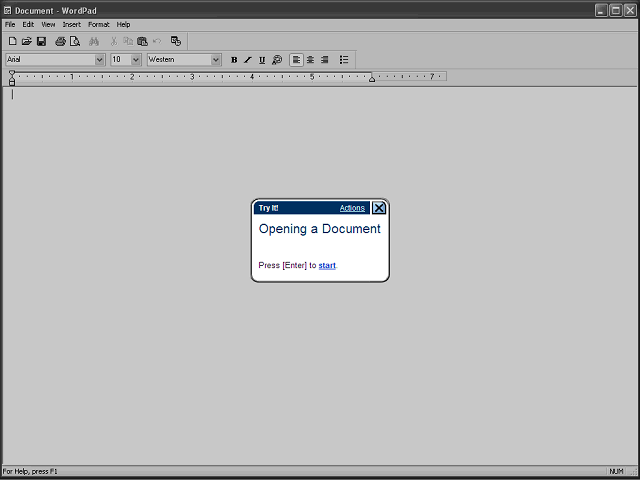
Task: Click the Find binoculars icon
Action: (x=94, y=41)
